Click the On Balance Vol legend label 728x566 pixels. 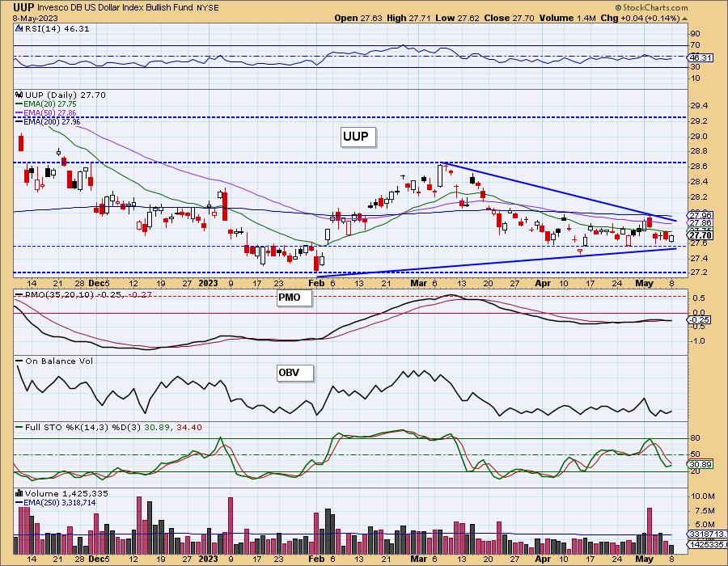point(59,361)
